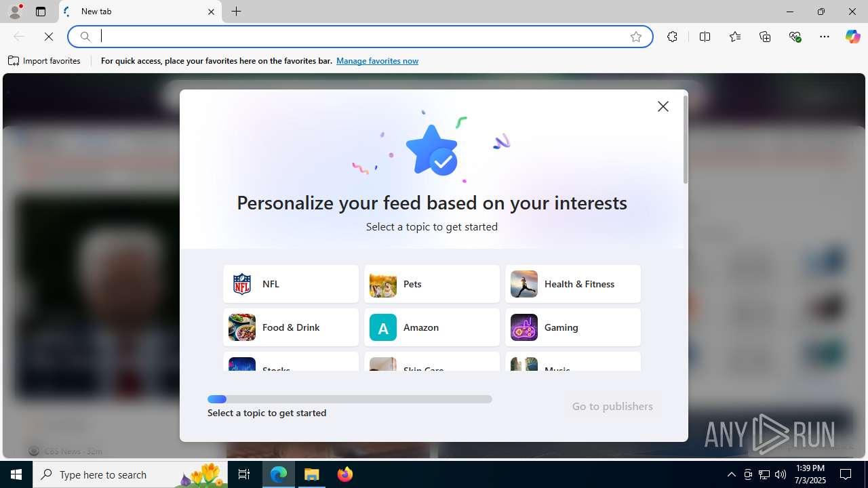Open the Action Center notifications icon

click(x=846, y=474)
